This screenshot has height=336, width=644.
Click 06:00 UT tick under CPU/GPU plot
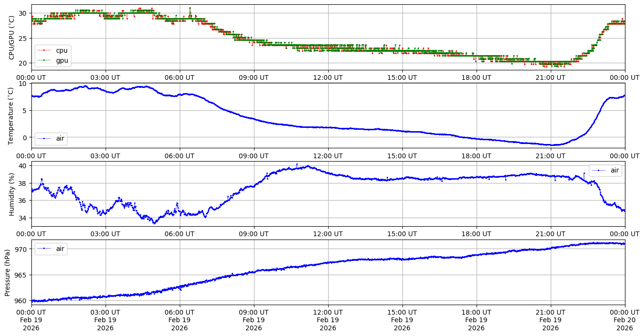[179, 77]
